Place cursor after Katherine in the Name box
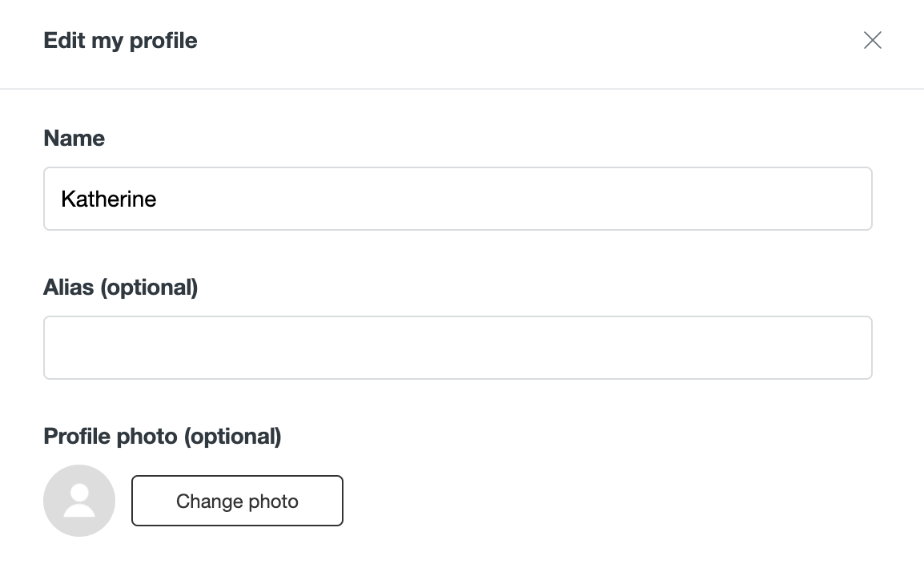Viewport: 924px width, 572px height. point(158,199)
